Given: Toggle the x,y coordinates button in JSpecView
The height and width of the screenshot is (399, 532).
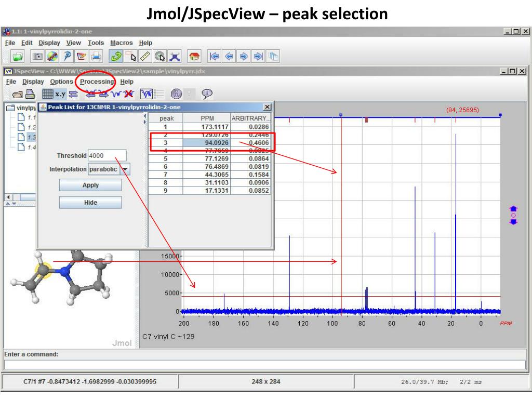Looking at the screenshot, I should (x=60, y=94).
